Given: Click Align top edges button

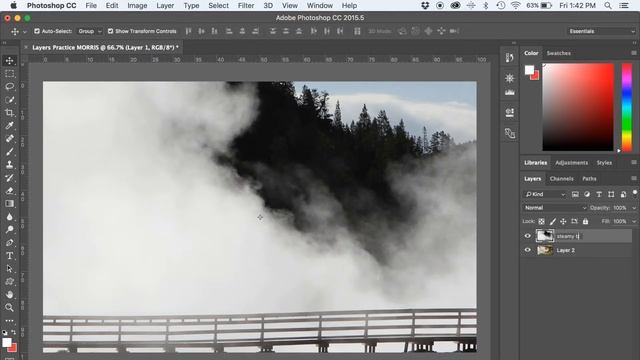Looking at the screenshot, I should 188,31.
